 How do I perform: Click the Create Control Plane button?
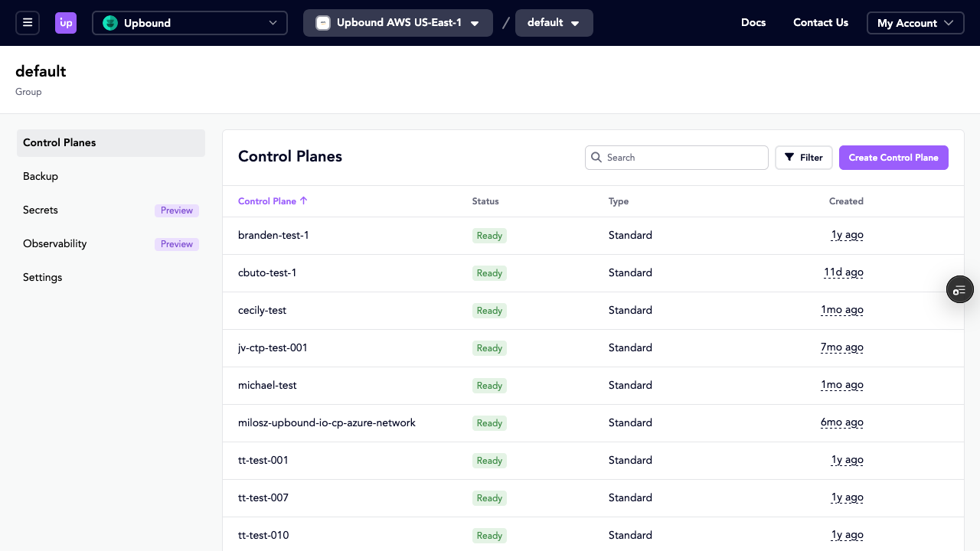coord(893,157)
